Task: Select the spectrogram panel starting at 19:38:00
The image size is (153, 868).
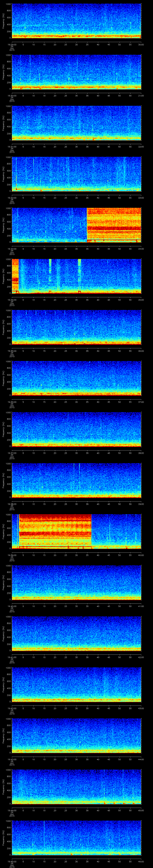Action: (x=76, y=480)
